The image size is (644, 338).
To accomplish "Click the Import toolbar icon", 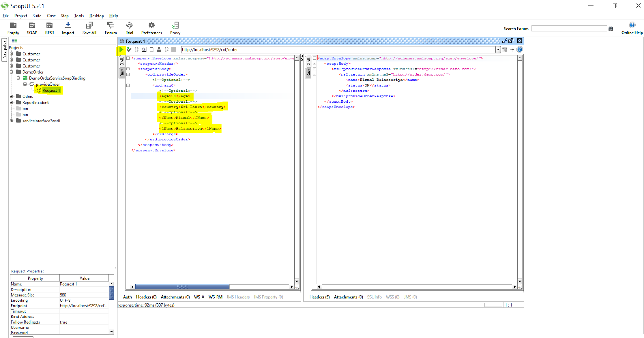I will (x=68, y=28).
